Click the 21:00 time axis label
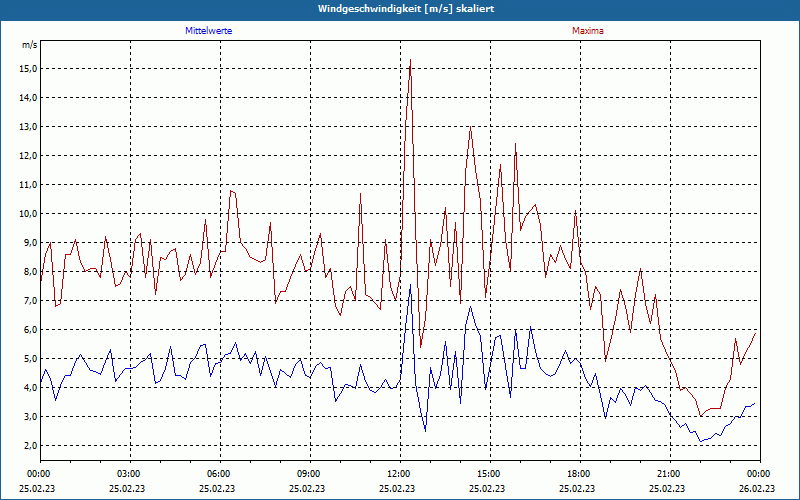Image resolution: width=800 pixels, height=500 pixels. pos(668,474)
